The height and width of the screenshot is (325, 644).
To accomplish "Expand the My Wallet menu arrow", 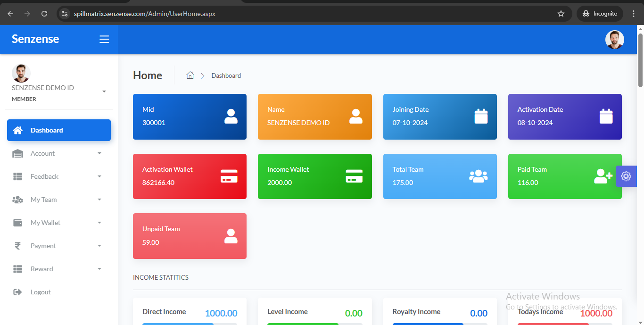I will pos(99,223).
